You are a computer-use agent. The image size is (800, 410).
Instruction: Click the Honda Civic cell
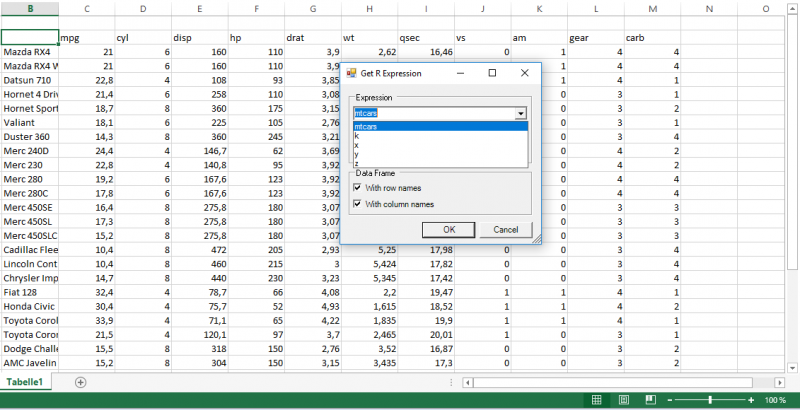pos(30,306)
